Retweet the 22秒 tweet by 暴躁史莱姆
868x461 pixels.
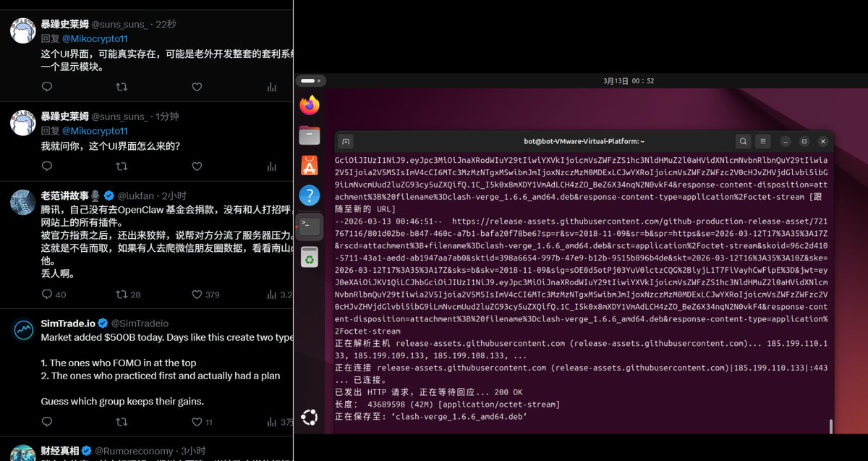click(122, 87)
